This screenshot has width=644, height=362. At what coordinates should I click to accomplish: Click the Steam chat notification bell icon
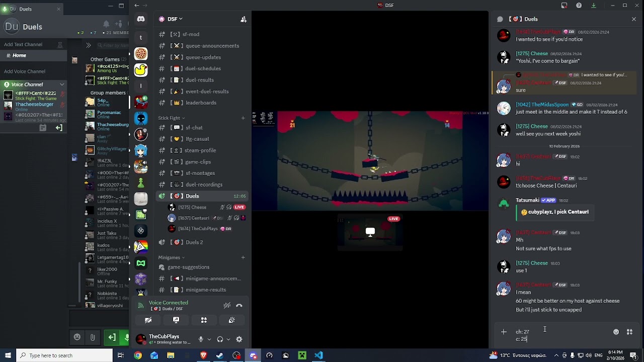pyautogui.click(x=106, y=24)
